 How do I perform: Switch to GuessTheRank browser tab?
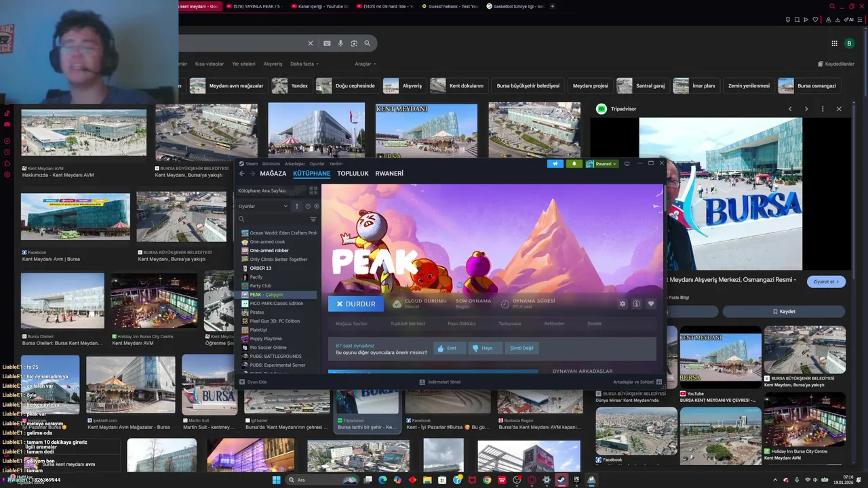coord(450,6)
